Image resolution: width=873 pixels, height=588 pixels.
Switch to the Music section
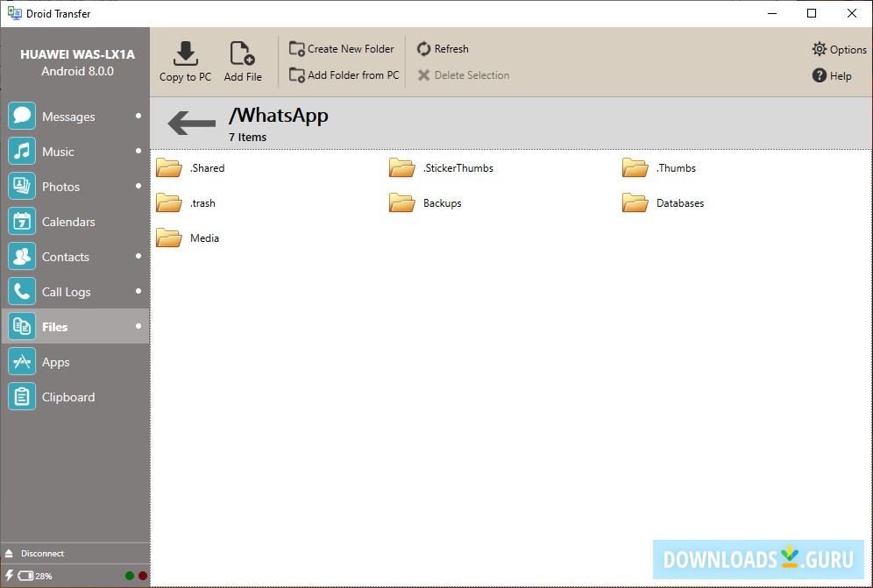pos(58,152)
